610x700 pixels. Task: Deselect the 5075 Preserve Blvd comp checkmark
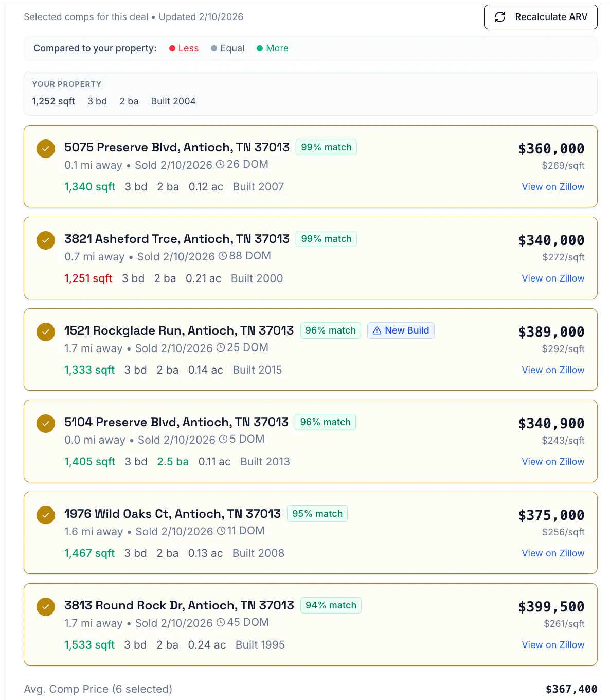pyautogui.click(x=46, y=149)
